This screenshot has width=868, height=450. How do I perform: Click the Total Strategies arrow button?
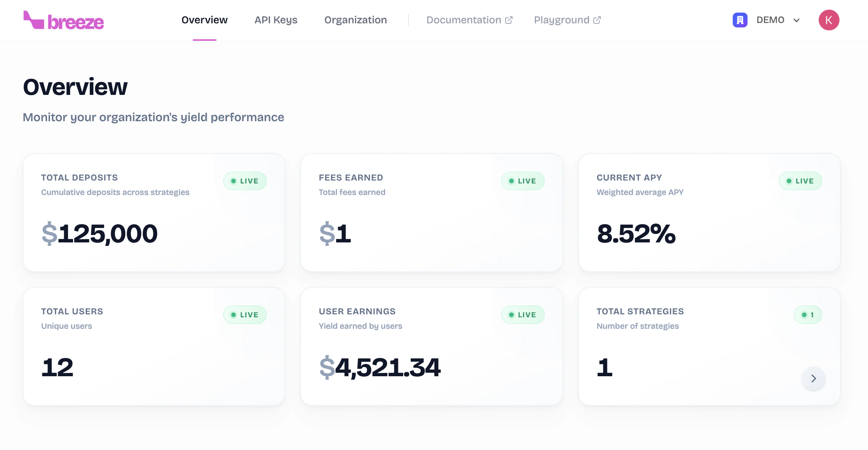(x=813, y=378)
